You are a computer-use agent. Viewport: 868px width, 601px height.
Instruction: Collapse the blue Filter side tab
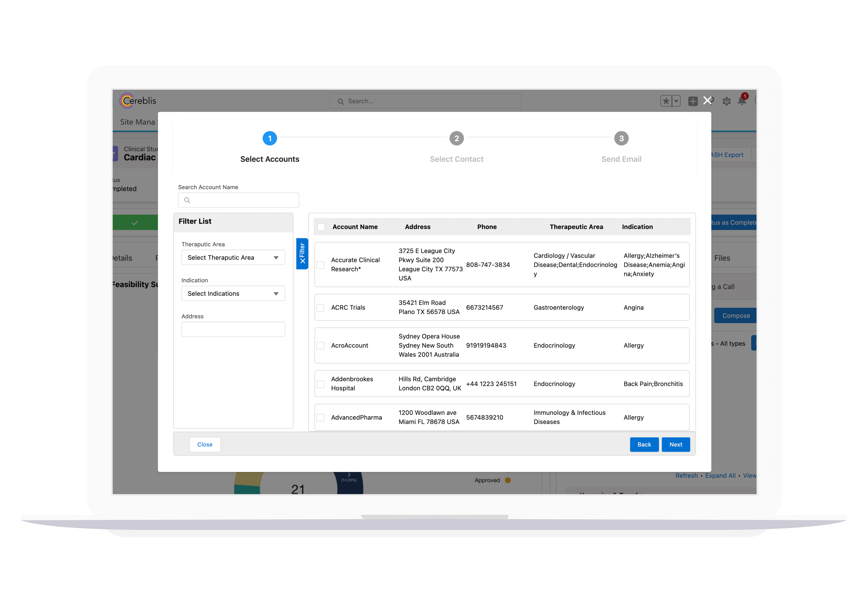[x=302, y=253]
